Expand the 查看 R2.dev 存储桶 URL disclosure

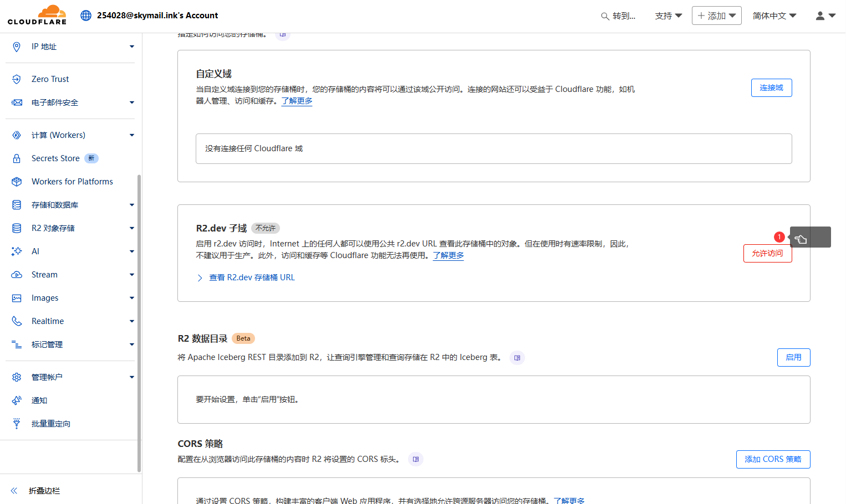click(x=251, y=277)
